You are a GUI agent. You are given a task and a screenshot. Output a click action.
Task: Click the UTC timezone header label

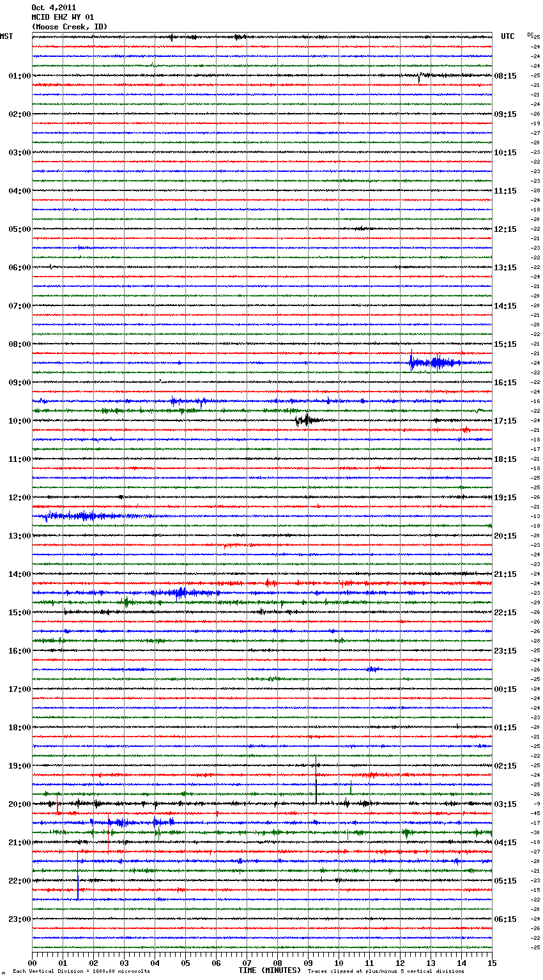507,36
